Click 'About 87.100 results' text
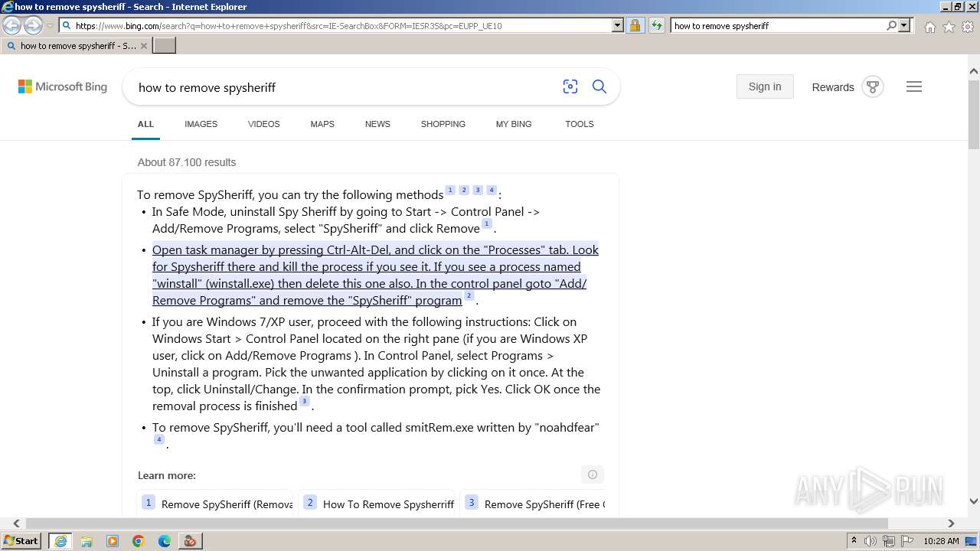 187,162
